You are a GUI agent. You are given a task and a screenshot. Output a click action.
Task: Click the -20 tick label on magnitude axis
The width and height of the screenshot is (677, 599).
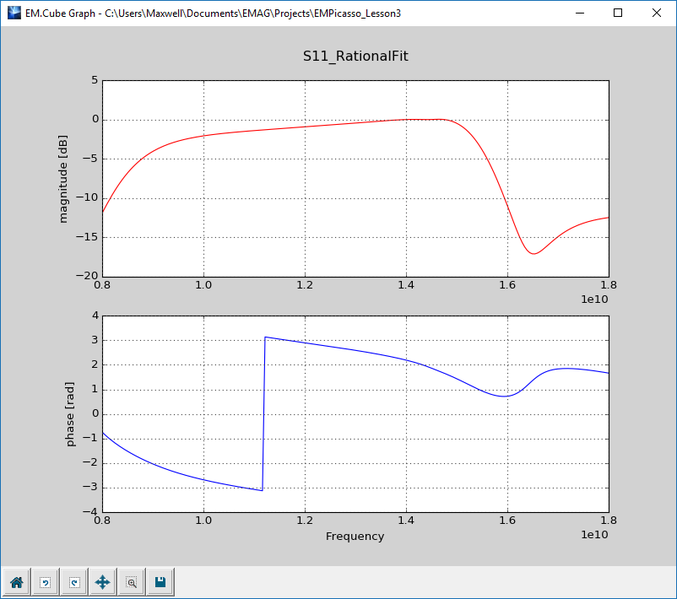coord(87,276)
